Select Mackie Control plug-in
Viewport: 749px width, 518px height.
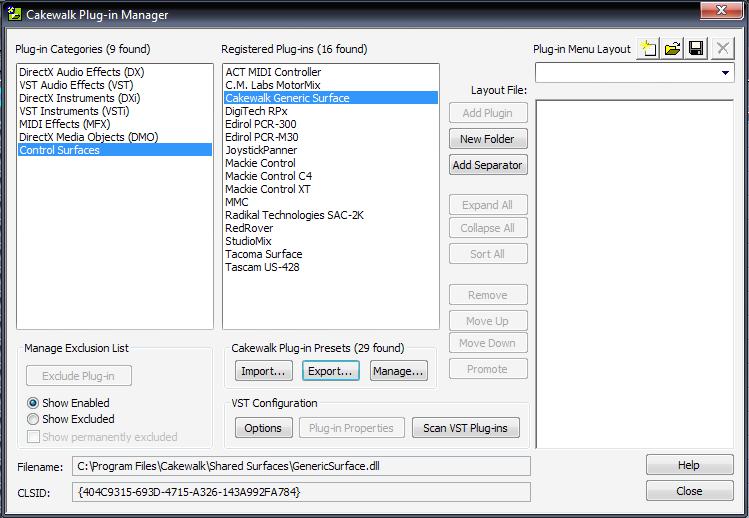(331, 162)
